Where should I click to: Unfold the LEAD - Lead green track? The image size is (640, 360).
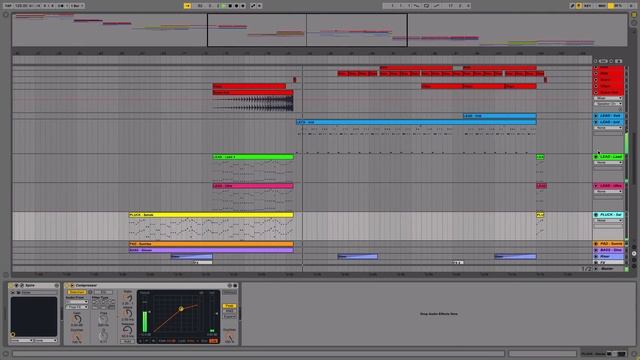(x=596, y=157)
